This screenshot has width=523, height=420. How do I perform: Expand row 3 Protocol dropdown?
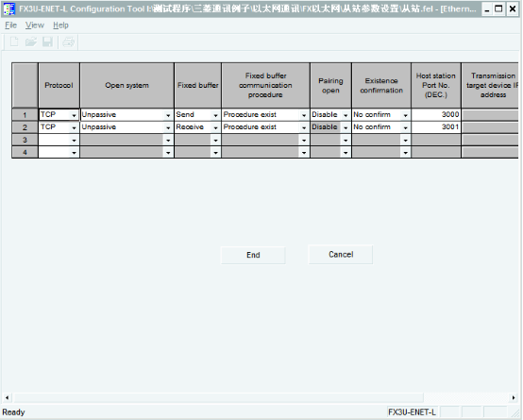(x=74, y=141)
